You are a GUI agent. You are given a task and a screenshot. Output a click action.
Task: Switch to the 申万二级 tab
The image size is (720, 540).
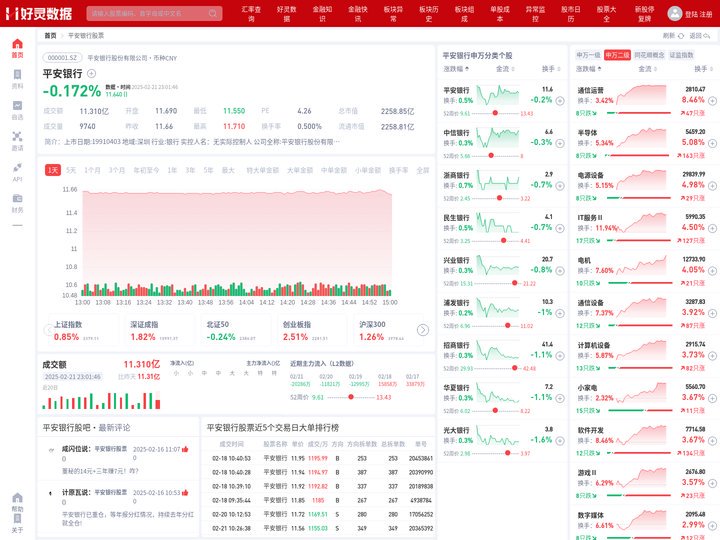point(617,55)
